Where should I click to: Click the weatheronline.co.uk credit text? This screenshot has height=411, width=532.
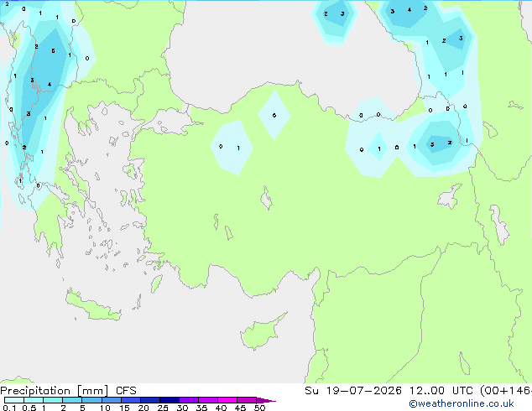(x=462, y=403)
